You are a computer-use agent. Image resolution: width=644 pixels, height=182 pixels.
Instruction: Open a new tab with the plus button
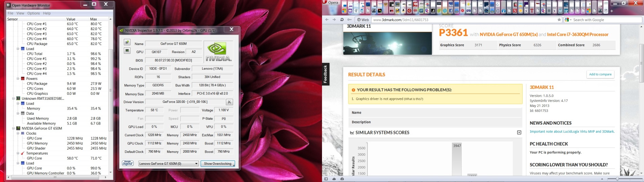point(612,10)
